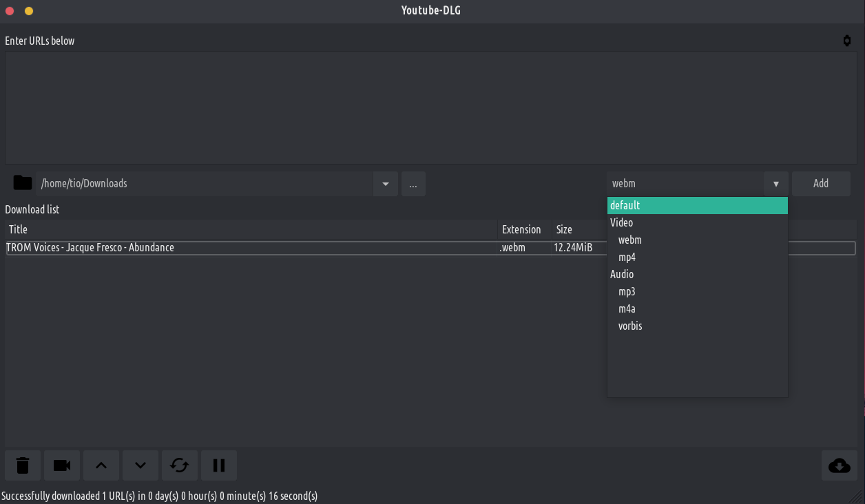Select default from the format list

[697, 205]
